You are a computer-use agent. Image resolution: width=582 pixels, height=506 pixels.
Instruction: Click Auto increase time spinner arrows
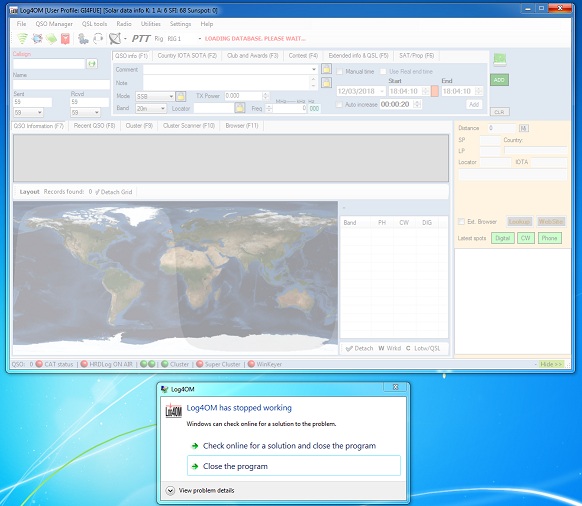click(x=417, y=105)
